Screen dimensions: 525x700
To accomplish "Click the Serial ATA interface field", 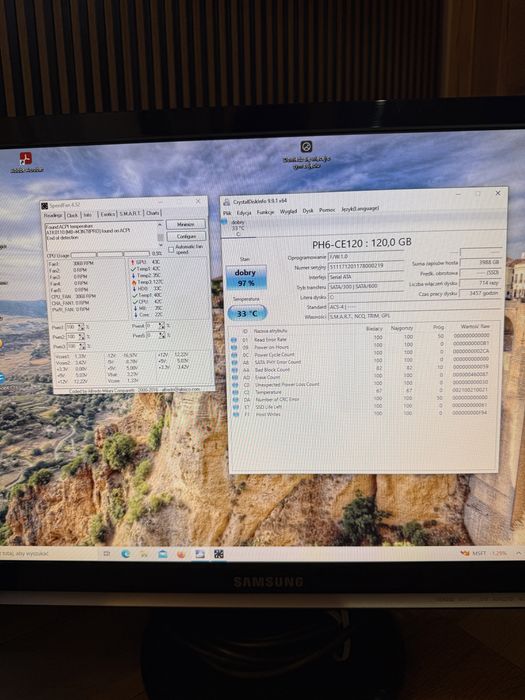I will coord(366,277).
